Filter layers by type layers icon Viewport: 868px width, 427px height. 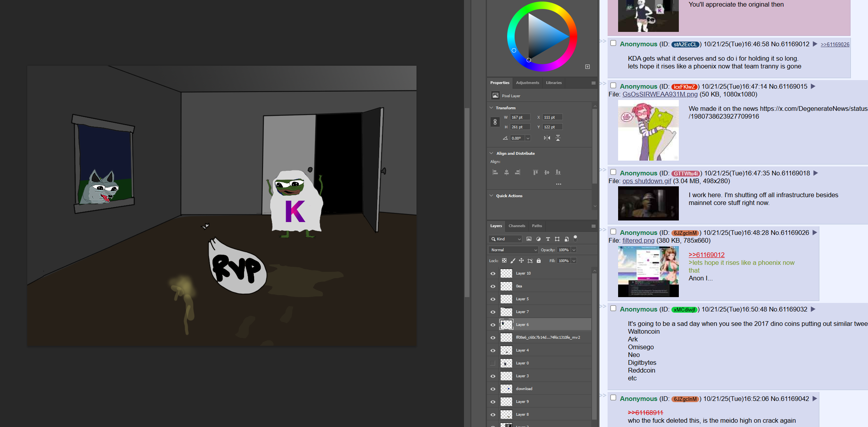coord(548,239)
